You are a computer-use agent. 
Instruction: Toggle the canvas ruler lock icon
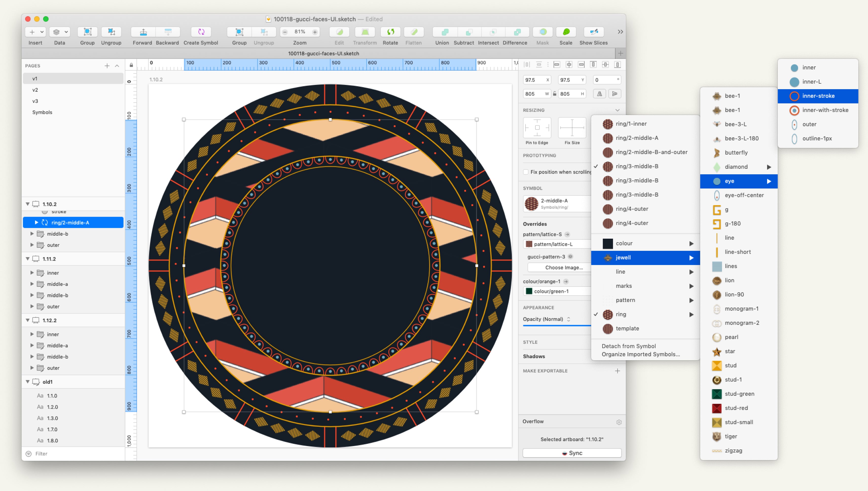point(131,65)
